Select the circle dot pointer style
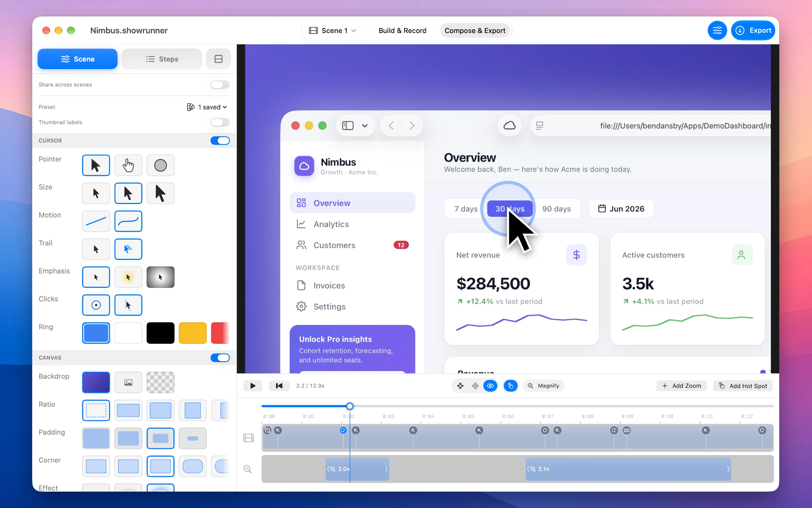This screenshot has height=508, width=812. click(160, 165)
